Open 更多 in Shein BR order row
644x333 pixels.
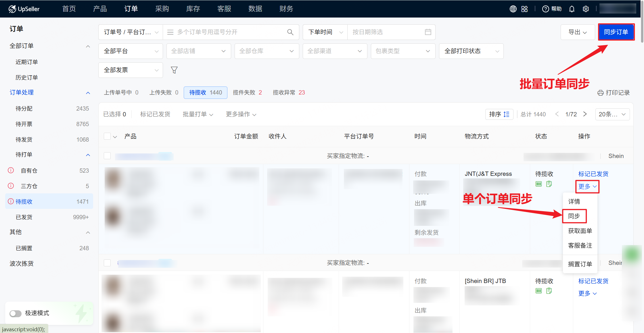pos(588,293)
